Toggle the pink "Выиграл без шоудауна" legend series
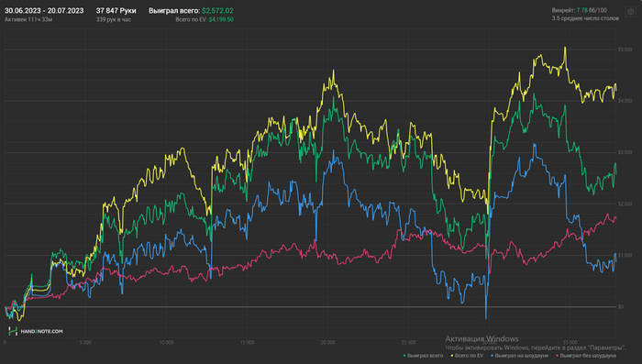This screenshot has width=642, height=364. point(586,356)
